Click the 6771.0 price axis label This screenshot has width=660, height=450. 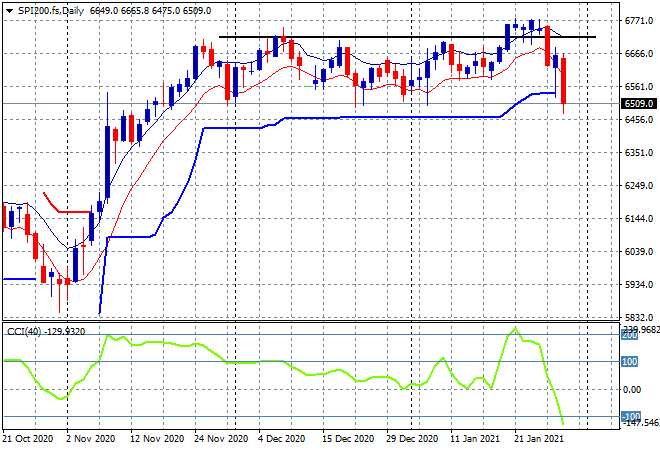pos(639,21)
